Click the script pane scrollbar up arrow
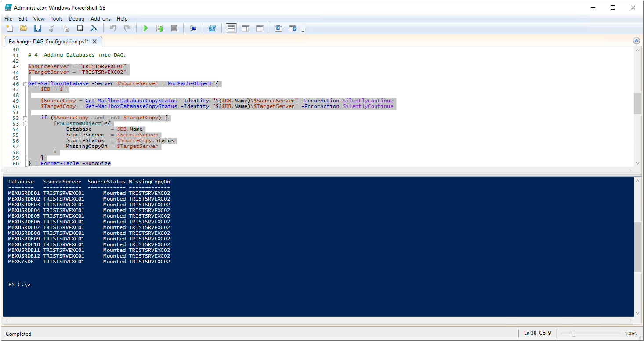The height and width of the screenshot is (341, 644). coord(638,51)
